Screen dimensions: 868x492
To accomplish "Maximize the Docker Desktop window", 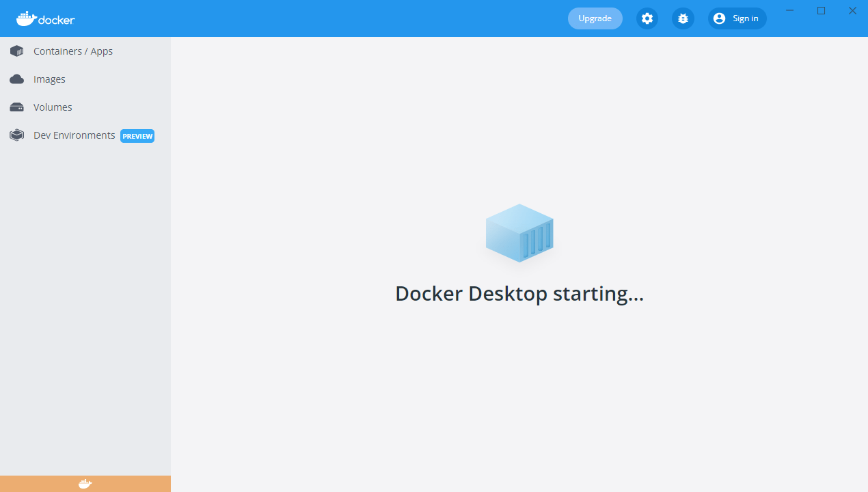I will pos(822,10).
